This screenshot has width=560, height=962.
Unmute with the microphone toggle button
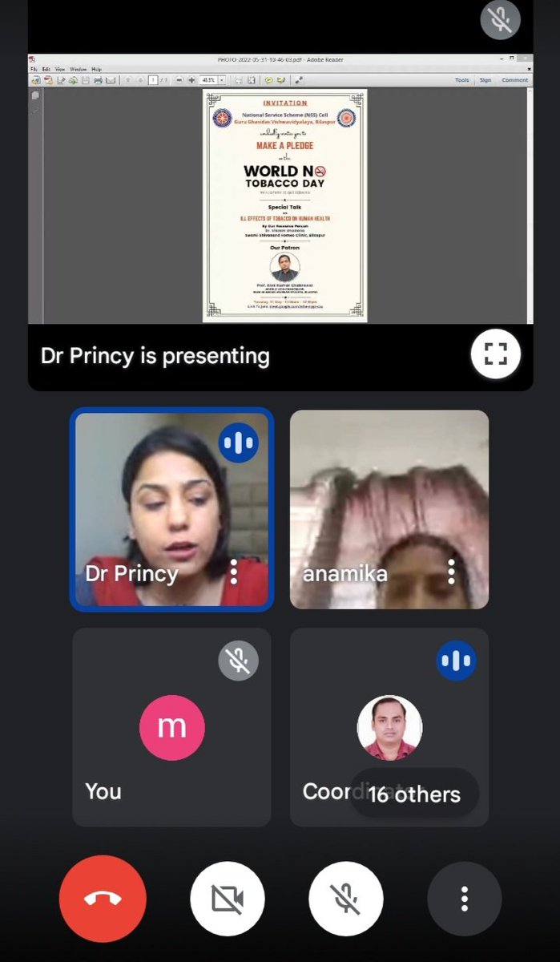coord(346,899)
